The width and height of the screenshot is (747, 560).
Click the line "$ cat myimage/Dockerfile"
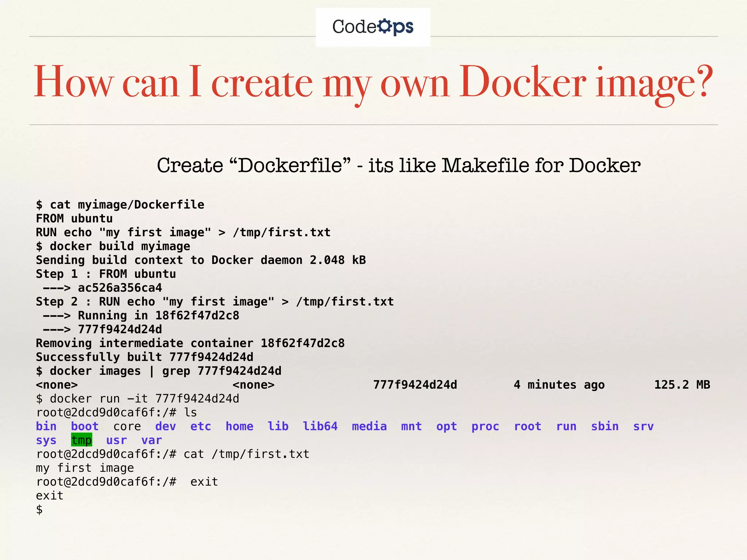pyautogui.click(x=120, y=205)
